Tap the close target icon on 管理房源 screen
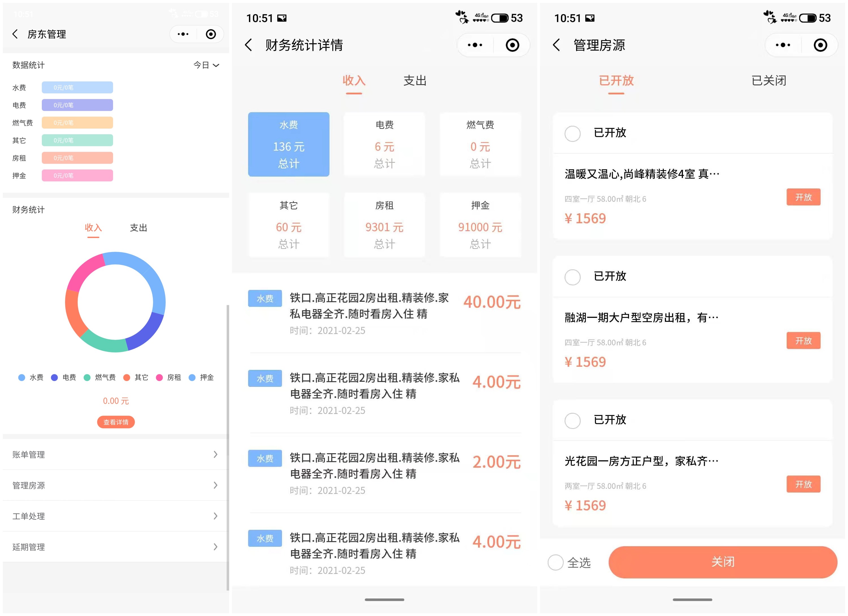Viewport: 848px width, 616px height. [820, 45]
